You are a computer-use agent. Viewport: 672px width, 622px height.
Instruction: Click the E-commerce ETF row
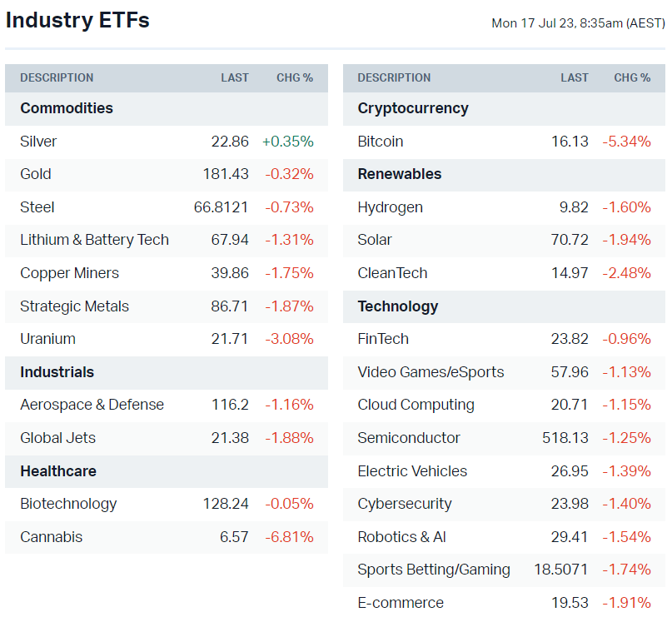click(401, 603)
